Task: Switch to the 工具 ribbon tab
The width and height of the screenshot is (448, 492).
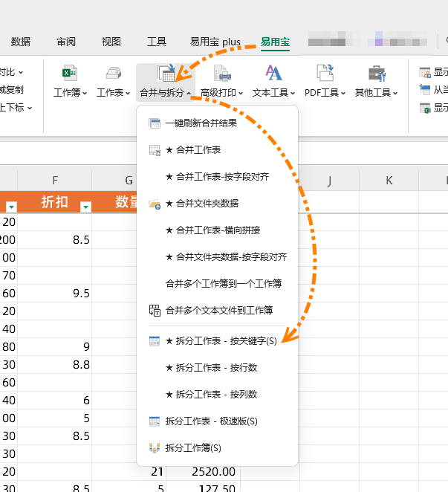Action: coord(157,42)
